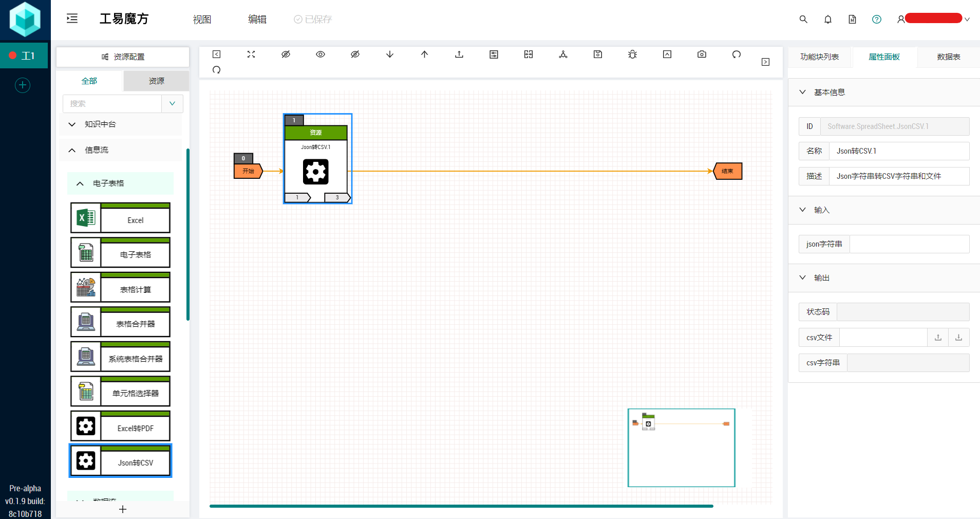Viewport: 980px width, 519px height.
Task: Switch to the 资源 tab
Action: coord(156,81)
